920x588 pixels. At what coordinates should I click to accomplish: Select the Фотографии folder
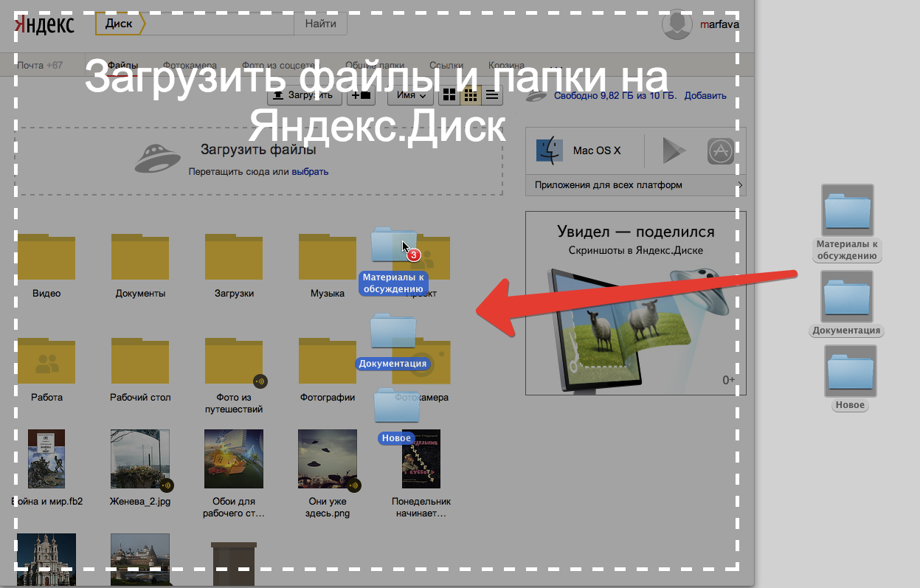pyautogui.click(x=328, y=361)
